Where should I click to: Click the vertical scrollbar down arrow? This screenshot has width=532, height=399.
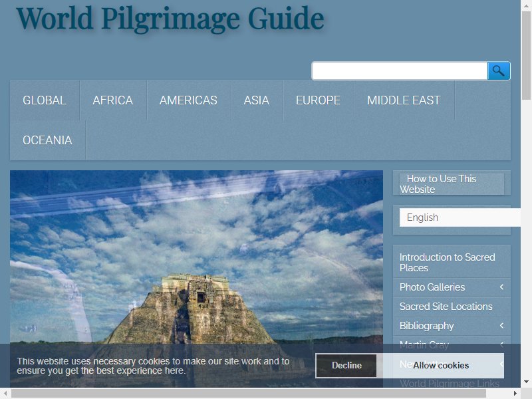[x=526, y=382]
